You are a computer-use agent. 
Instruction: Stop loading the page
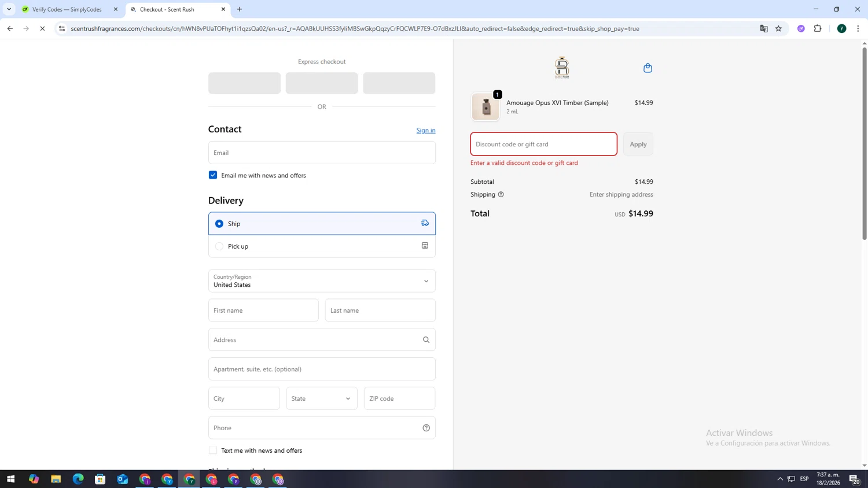pos(42,28)
